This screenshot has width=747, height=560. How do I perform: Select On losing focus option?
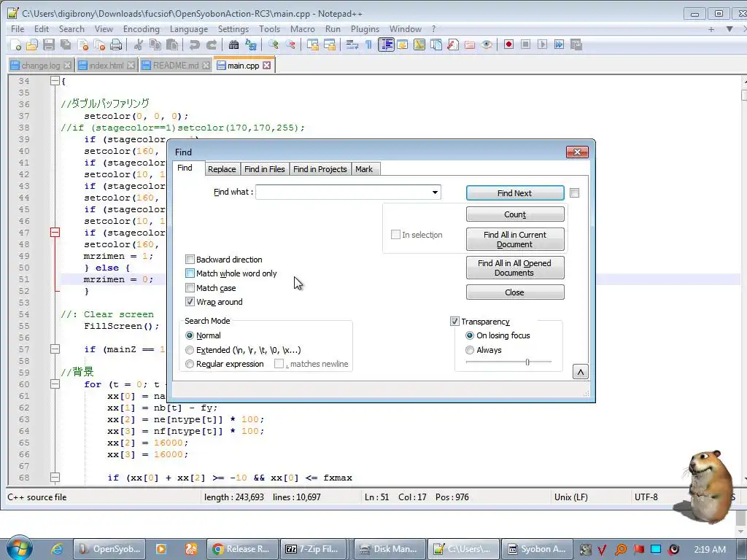470,335
